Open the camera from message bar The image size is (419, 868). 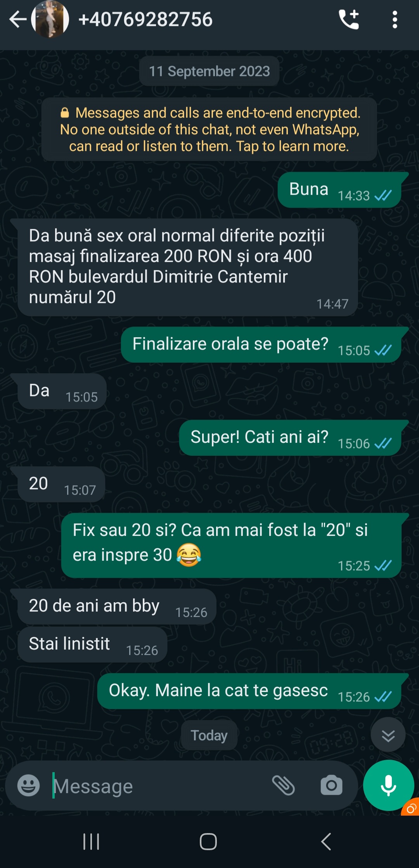(331, 785)
